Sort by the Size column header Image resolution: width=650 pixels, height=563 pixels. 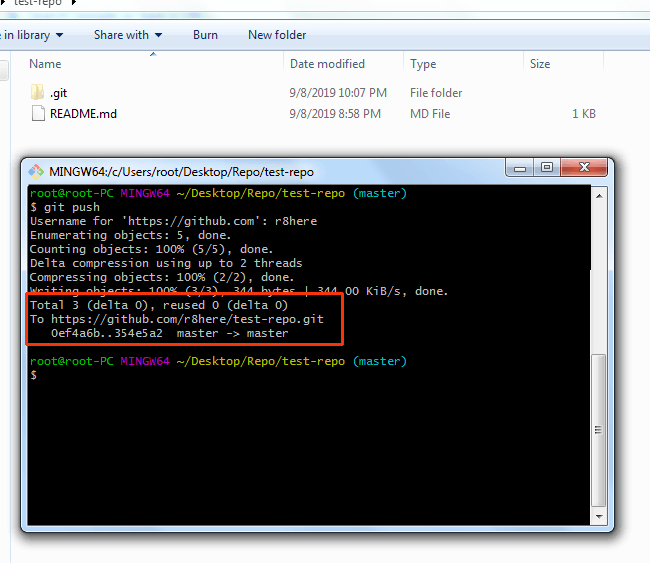[540, 64]
